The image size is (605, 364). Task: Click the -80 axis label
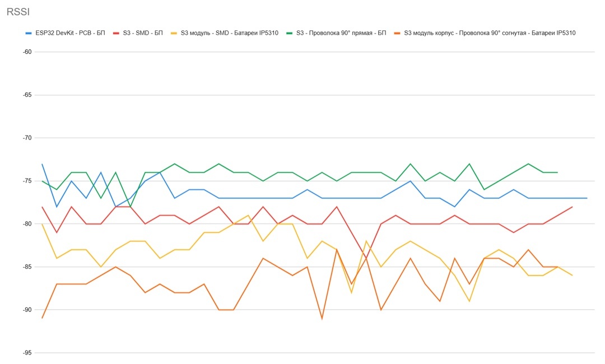tap(27, 224)
